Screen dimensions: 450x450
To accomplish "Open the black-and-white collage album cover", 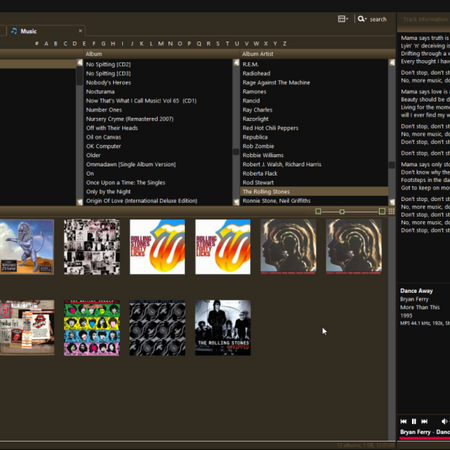I will (92, 247).
